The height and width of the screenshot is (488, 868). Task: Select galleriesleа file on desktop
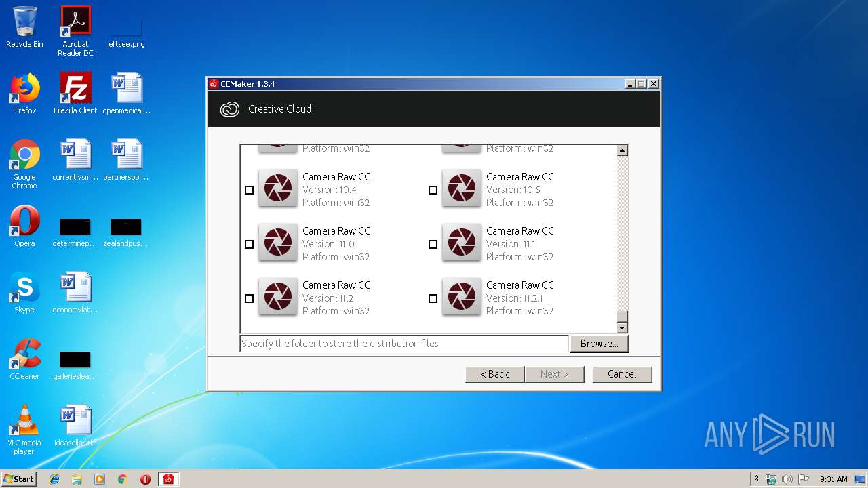tap(75, 365)
